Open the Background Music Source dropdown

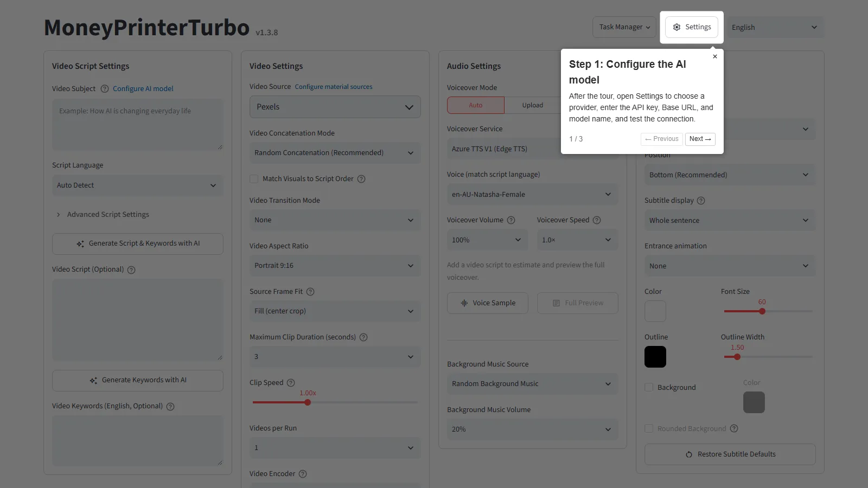pos(533,384)
